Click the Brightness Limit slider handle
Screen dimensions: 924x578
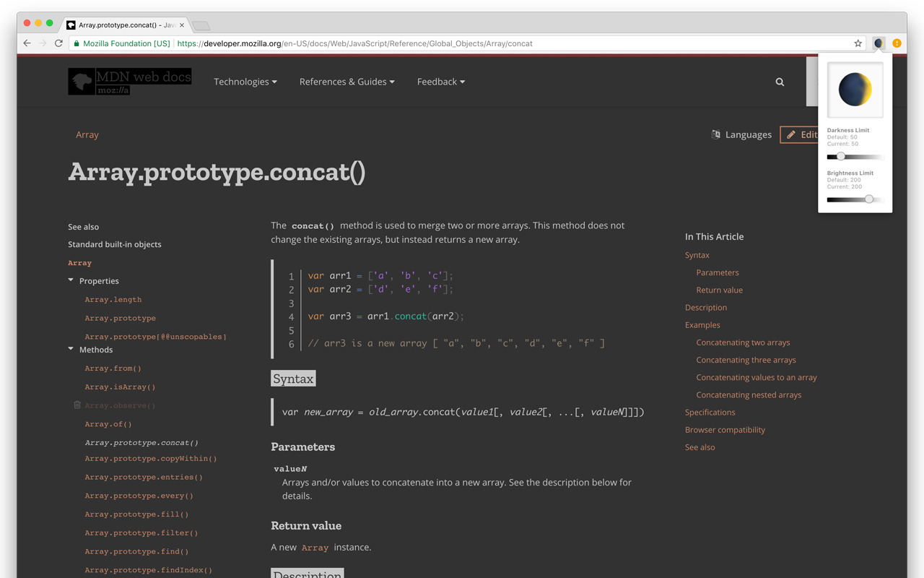[x=869, y=199]
